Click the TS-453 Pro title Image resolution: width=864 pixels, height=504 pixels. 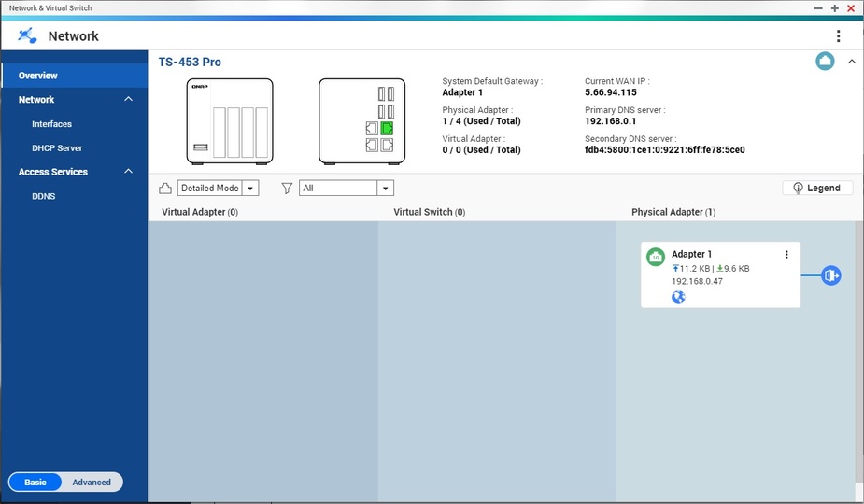click(190, 62)
